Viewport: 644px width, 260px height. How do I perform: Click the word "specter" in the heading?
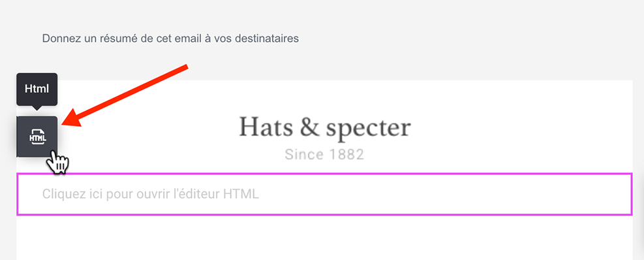point(369,127)
